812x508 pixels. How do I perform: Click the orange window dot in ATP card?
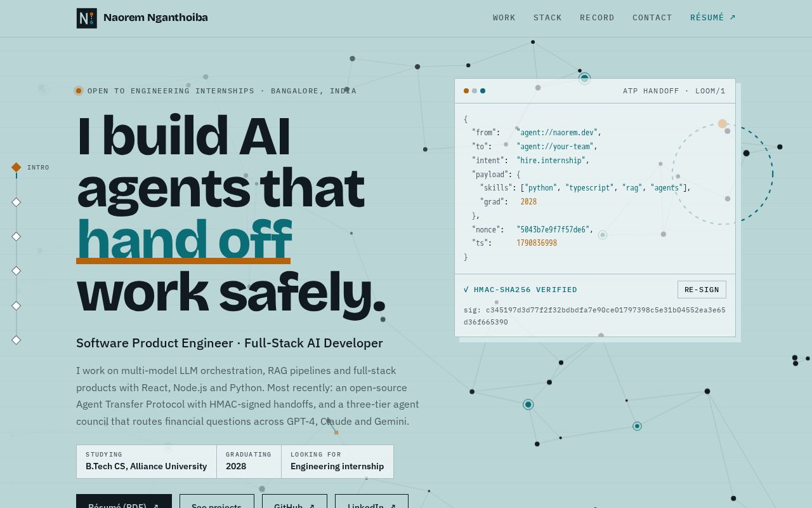[466, 91]
